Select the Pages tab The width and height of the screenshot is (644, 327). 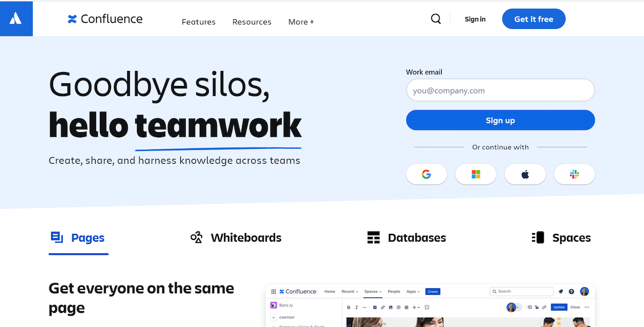78,238
